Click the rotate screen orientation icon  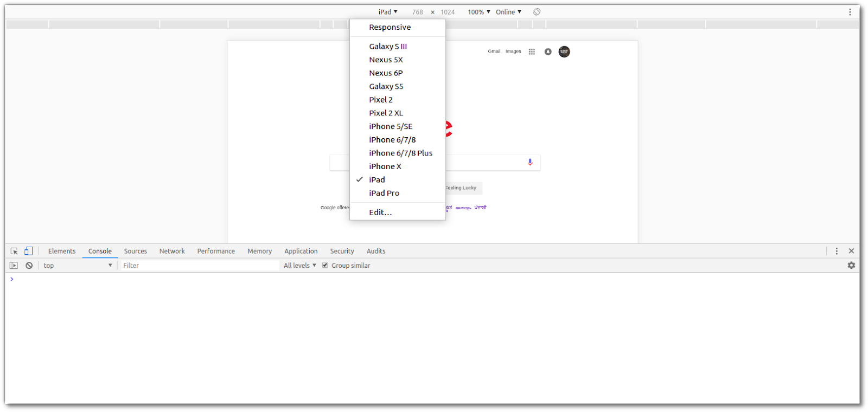click(537, 12)
